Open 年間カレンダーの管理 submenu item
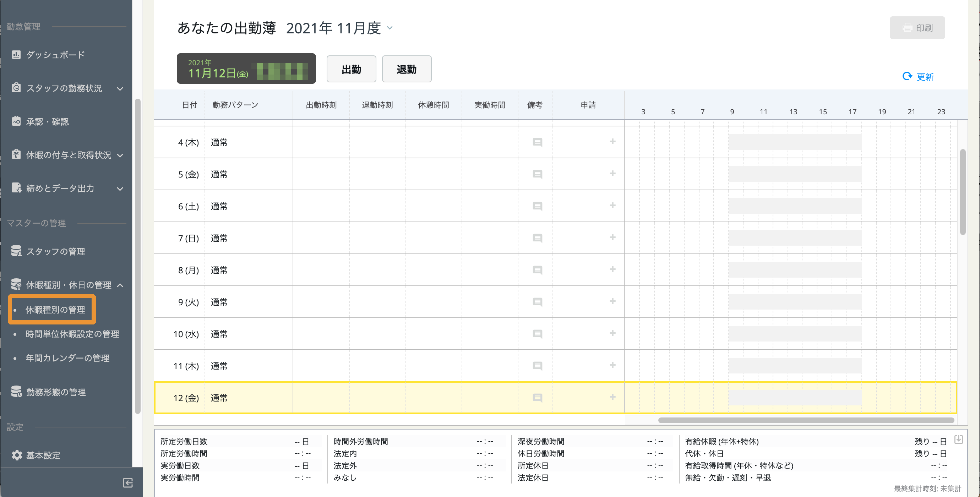The image size is (980, 497). tap(67, 358)
